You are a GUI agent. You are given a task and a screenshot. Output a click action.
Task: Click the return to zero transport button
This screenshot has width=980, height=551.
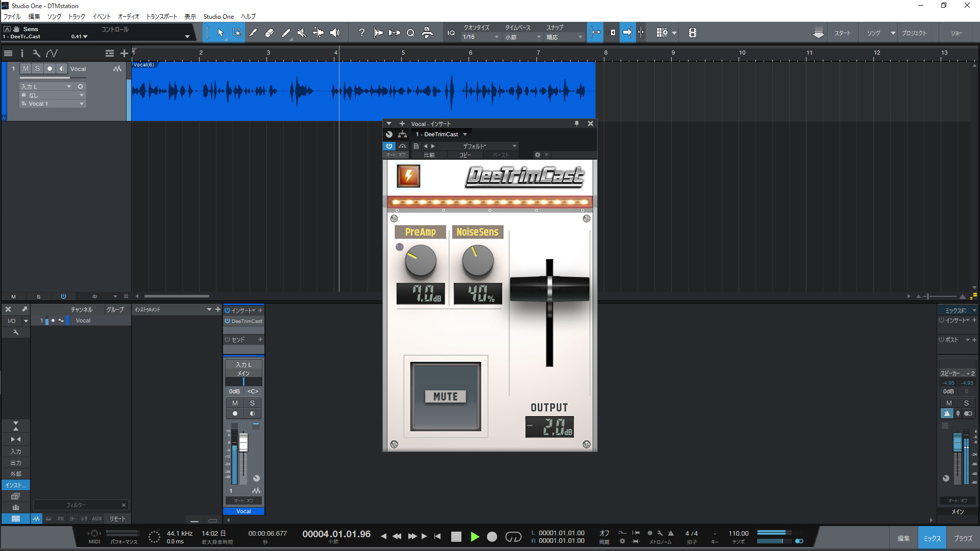tap(437, 536)
